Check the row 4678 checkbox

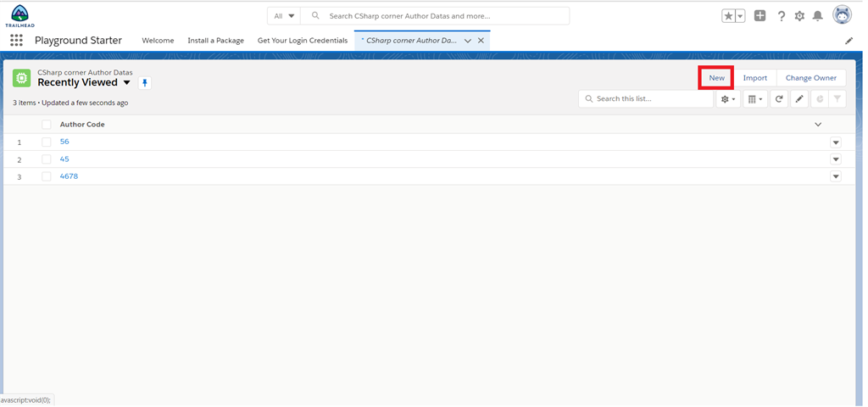(47, 176)
